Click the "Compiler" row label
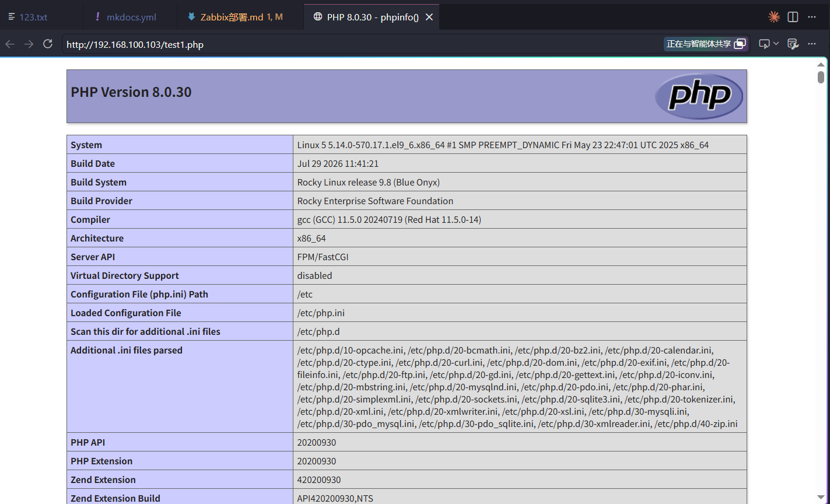 (x=90, y=219)
